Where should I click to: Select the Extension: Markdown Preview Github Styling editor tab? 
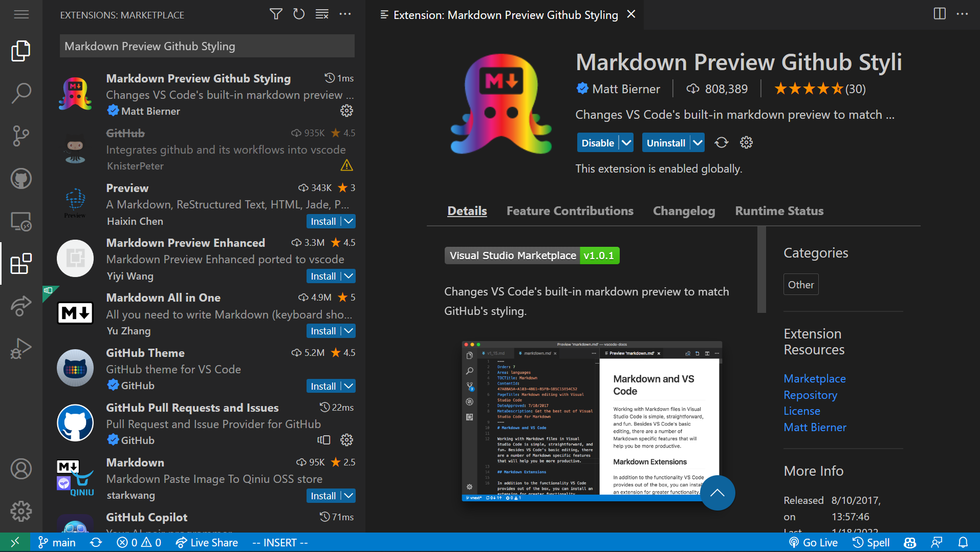point(506,15)
